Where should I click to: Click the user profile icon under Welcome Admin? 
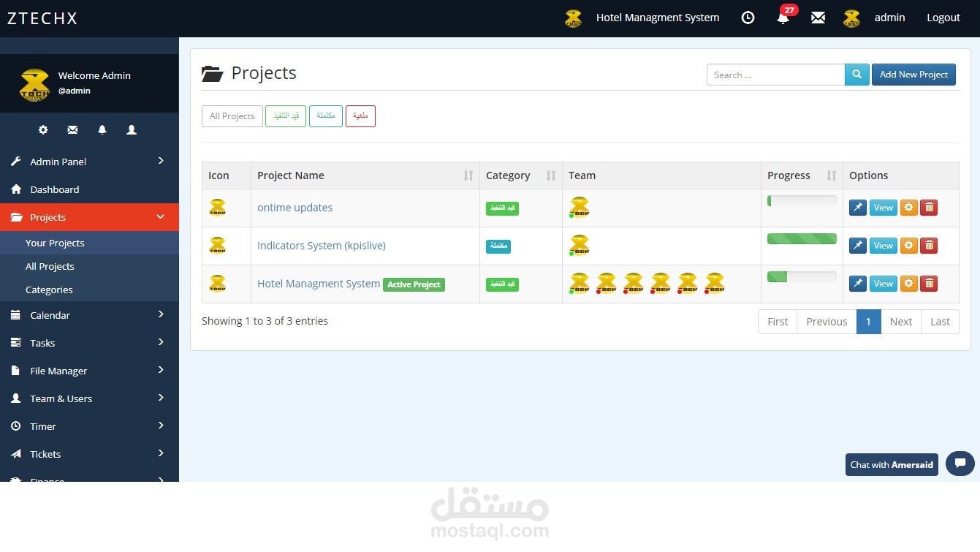click(x=132, y=129)
